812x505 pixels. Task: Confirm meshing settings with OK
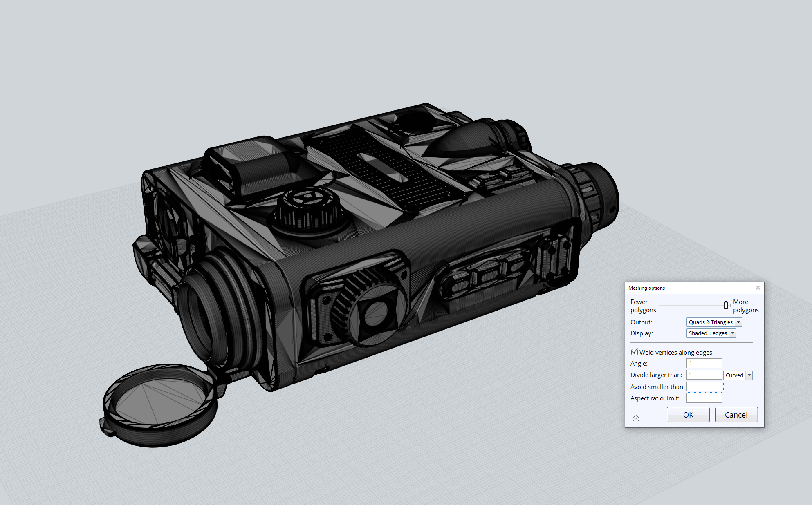(688, 414)
